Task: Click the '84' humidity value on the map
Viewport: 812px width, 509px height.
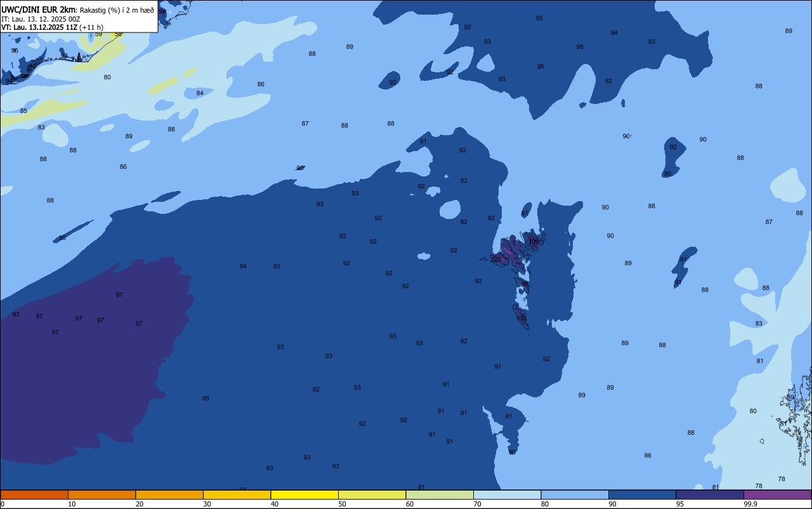Action: (x=200, y=93)
